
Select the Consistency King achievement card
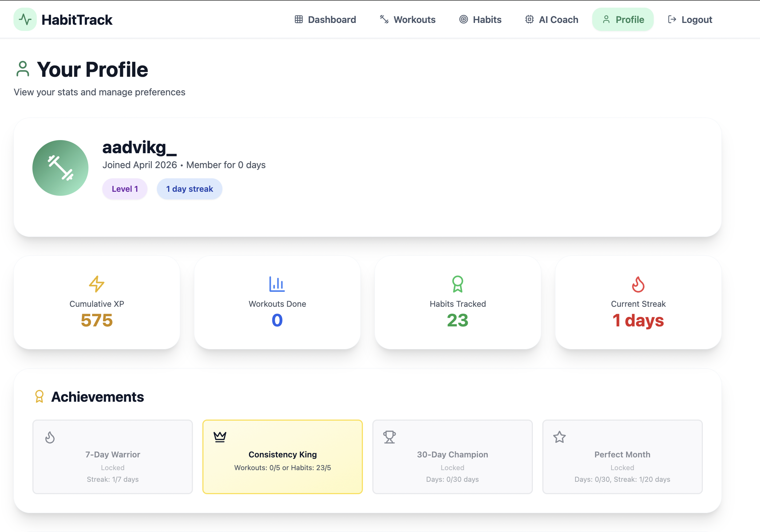point(282,457)
